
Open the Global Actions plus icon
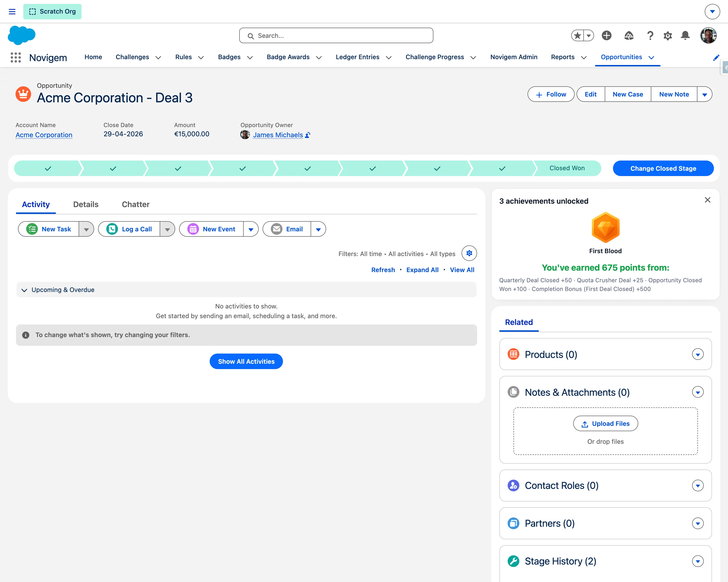pyautogui.click(x=606, y=35)
